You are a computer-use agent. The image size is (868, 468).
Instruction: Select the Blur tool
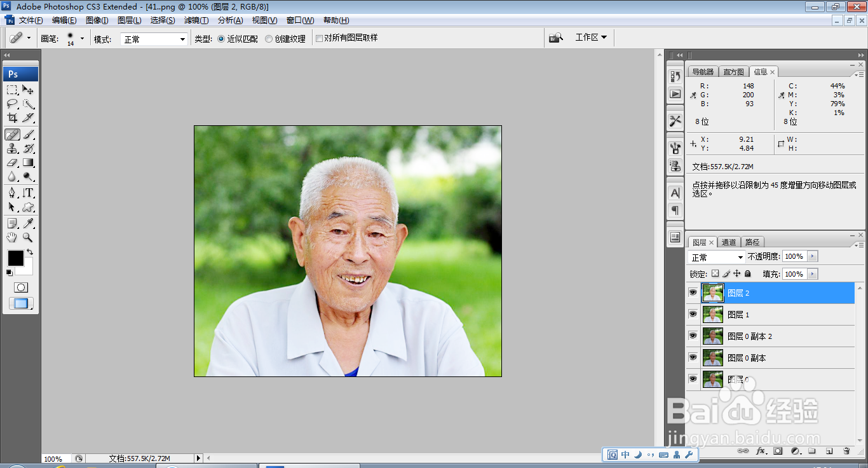12,176
